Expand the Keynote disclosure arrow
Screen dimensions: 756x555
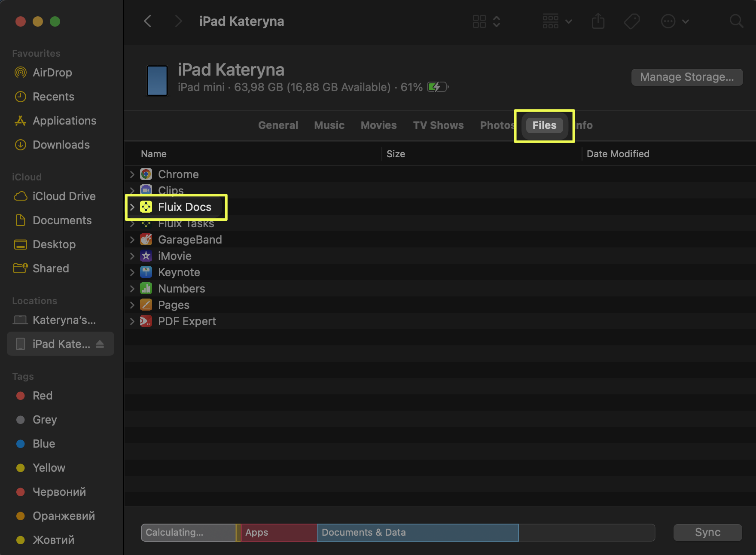coord(132,272)
